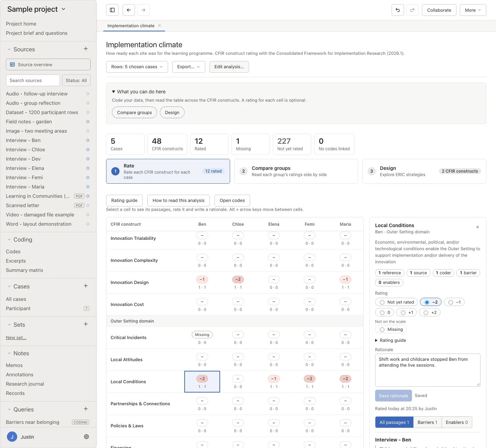Click How to read this analysis
This screenshot has height=448, width=496.
(x=178, y=201)
